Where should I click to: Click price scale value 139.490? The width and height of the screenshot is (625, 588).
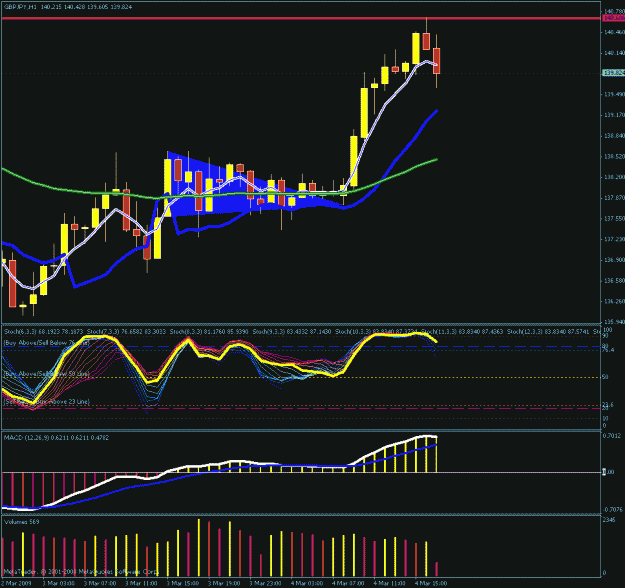click(614, 94)
